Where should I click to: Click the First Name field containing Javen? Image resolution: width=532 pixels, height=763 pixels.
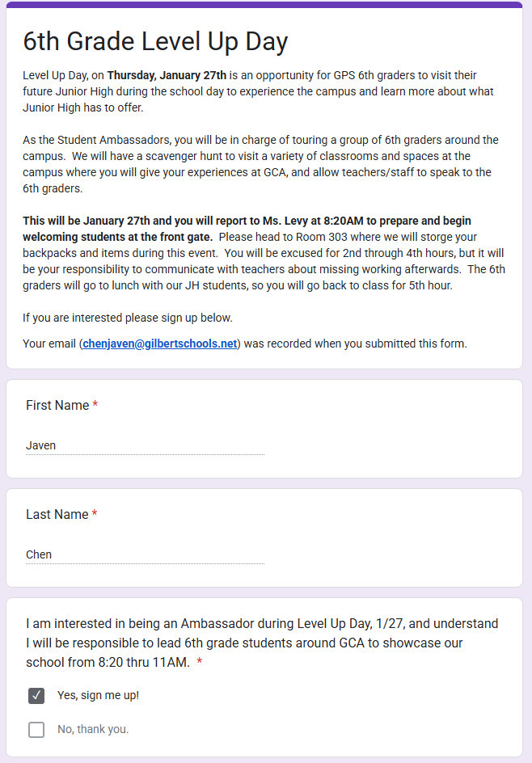[x=145, y=445]
